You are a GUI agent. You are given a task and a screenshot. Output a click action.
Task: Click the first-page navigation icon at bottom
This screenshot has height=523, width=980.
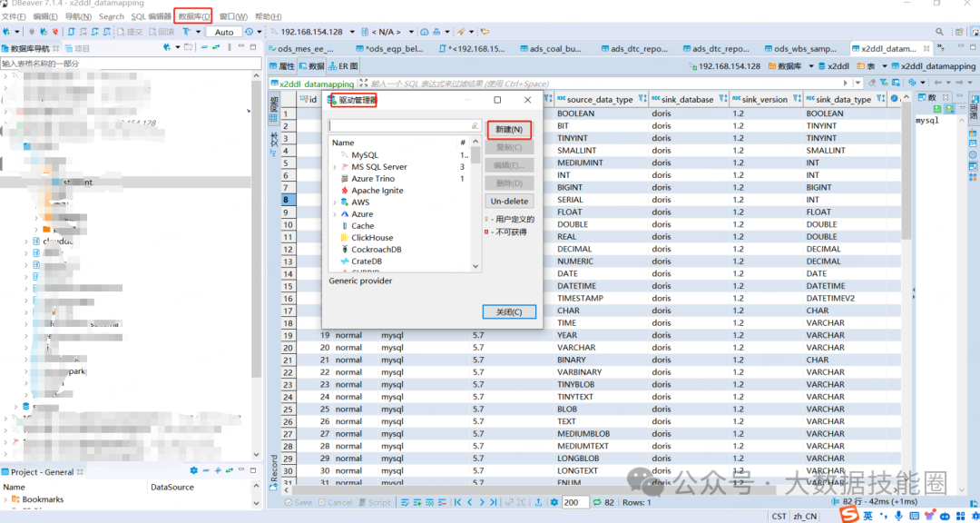tap(457, 502)
